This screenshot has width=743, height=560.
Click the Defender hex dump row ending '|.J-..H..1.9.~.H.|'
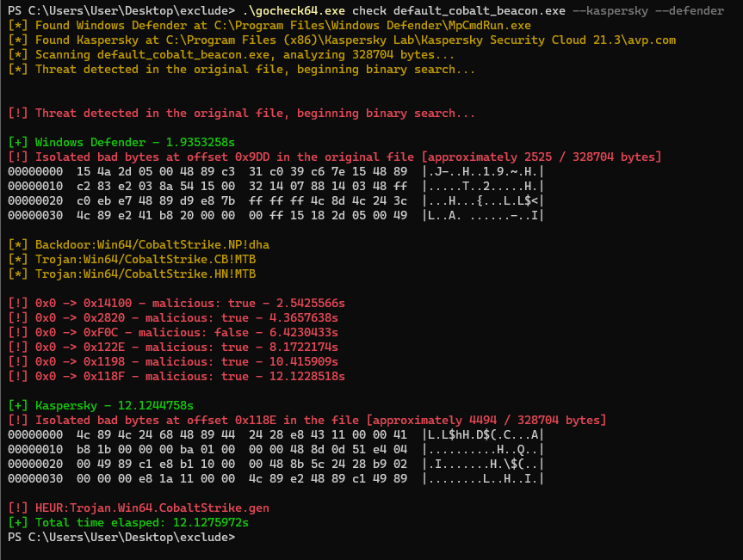pos(276,172)
